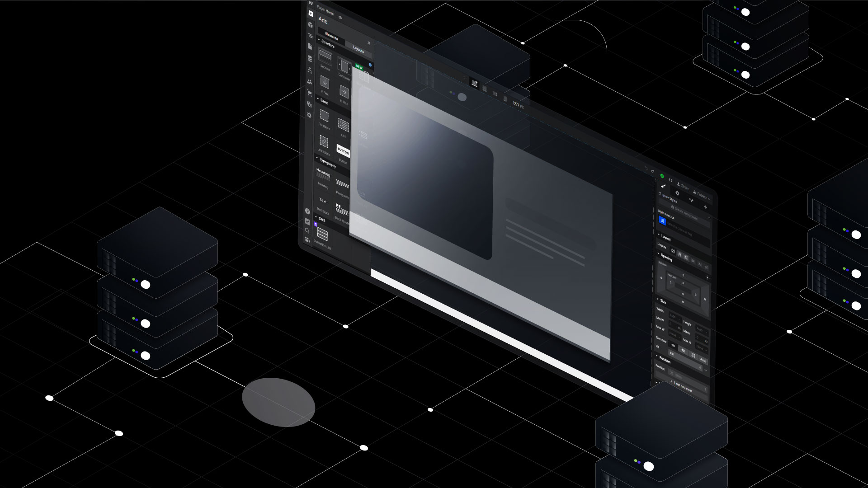Screen dimensions: 868x488
Task: Switch to the Elements tab
Action: (331, 36)
